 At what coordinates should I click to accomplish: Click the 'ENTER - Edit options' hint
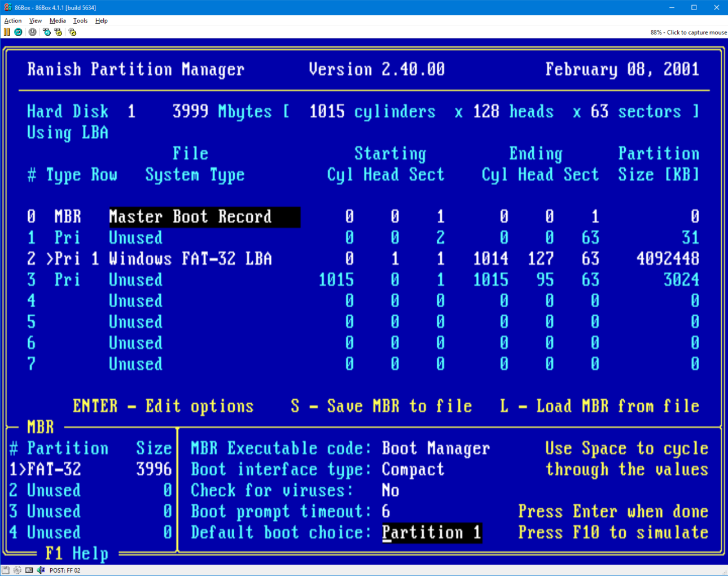pyautogui.click(x=163, y=407)
